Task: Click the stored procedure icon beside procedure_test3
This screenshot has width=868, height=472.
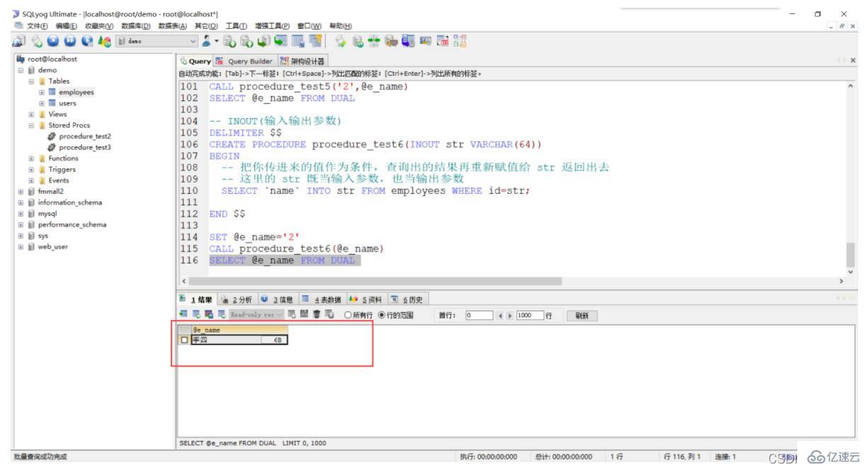Action: tap(51, 147)
